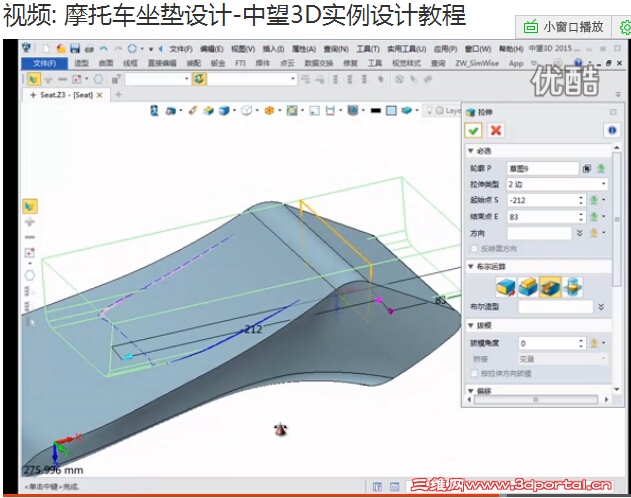
Task: Open the dropdown arrow next to 结束点 E pick icon
Action: pos(604,216)
